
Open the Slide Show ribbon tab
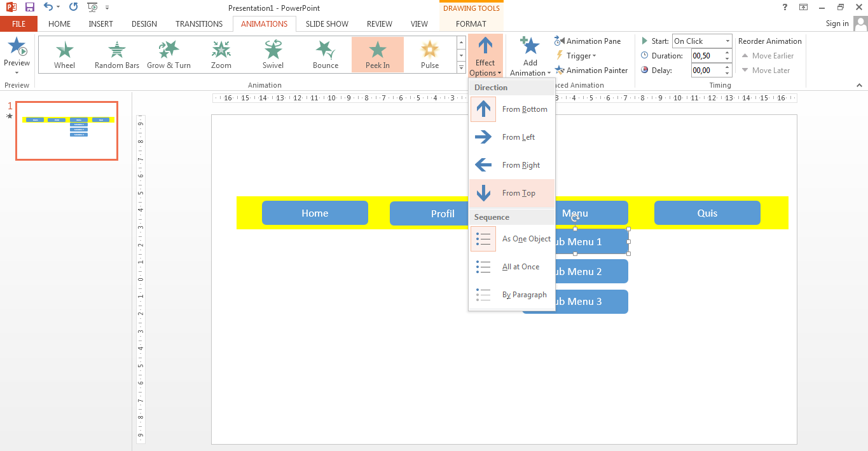(x=326, y=24)
